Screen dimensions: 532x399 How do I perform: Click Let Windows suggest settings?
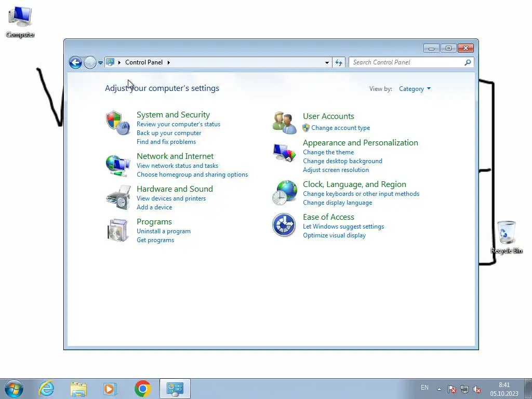(x=343, y=227)
